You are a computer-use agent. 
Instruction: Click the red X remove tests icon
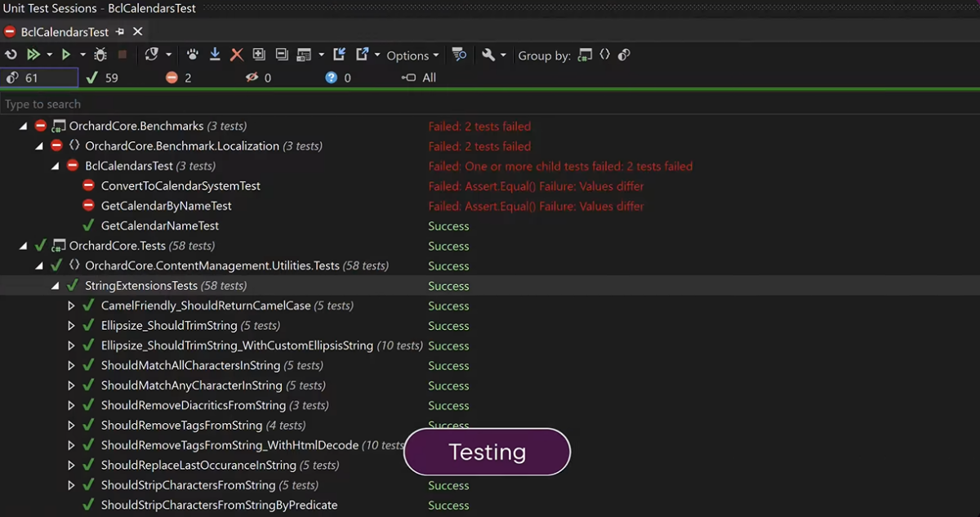(x=237, y=55)
